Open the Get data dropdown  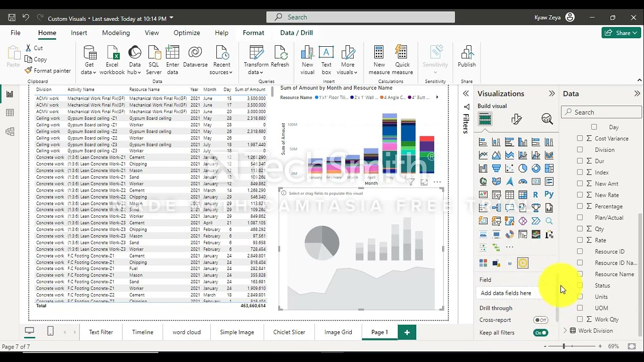89,60
